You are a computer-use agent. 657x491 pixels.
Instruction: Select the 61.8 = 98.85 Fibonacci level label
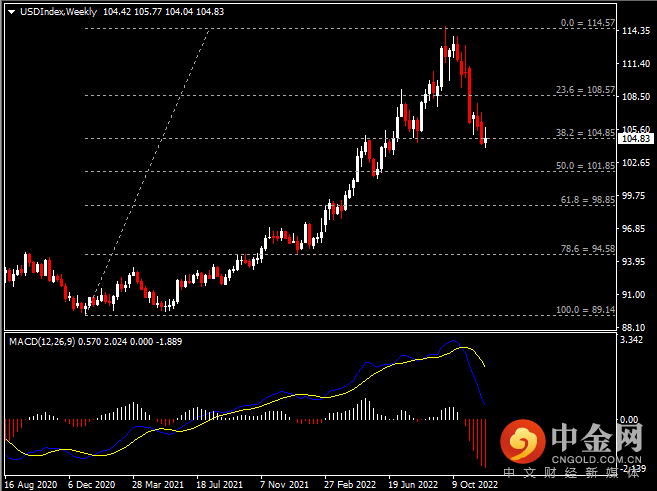(585, 200)
